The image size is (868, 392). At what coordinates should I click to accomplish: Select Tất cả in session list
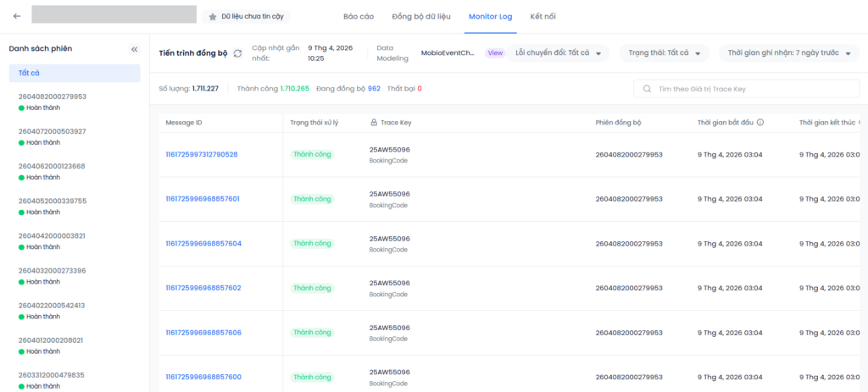(x=75, y=73)
